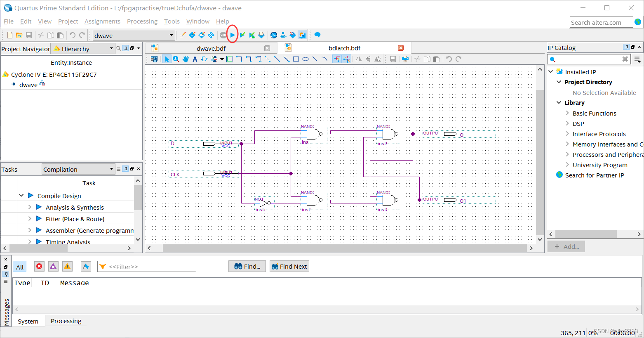
Task: Open the pin tool dropdown arrow
Action: [x=222, y=59]
